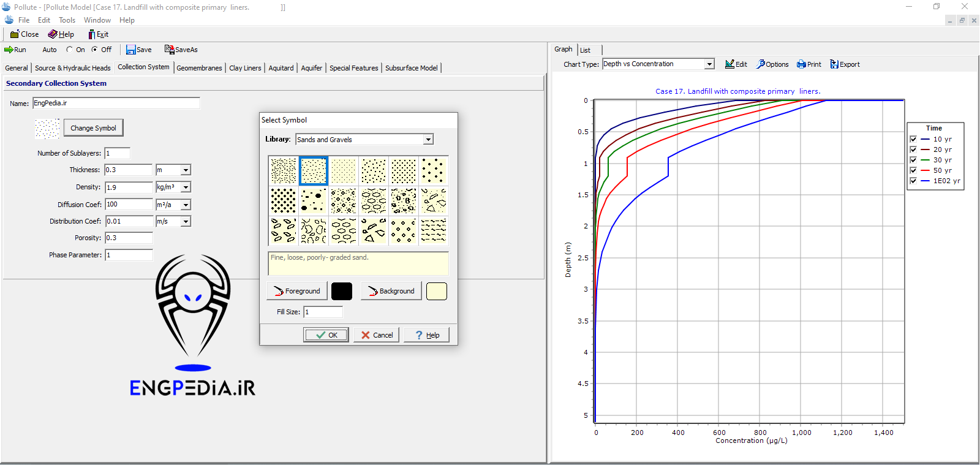Switch to the Special Features tab
This screenshot has width=980, height=465.
353,68
